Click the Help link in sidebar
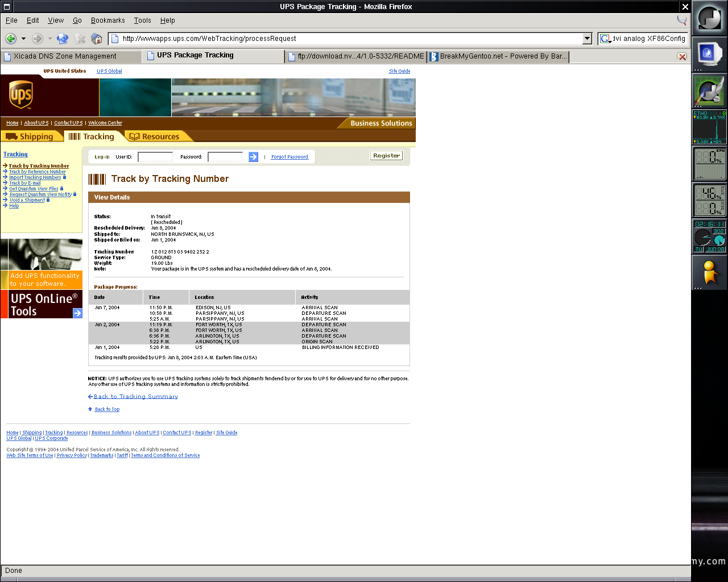 point(14,206)
